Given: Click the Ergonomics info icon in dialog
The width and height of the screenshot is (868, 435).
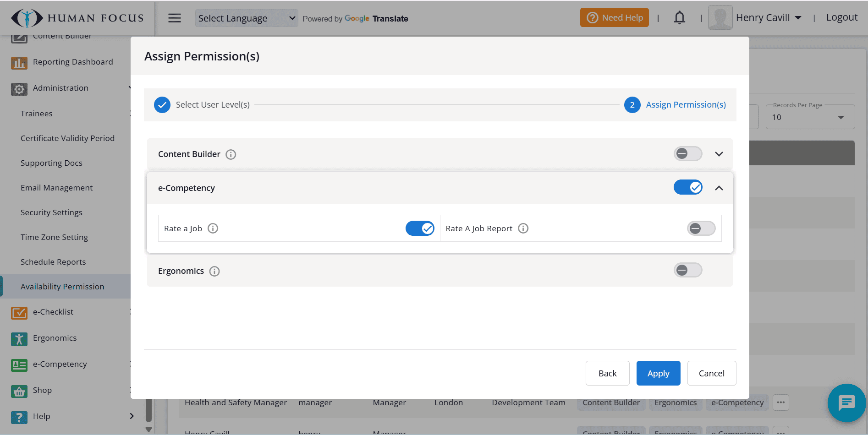Looking at the screenshot, I should (x=214, y=272).
